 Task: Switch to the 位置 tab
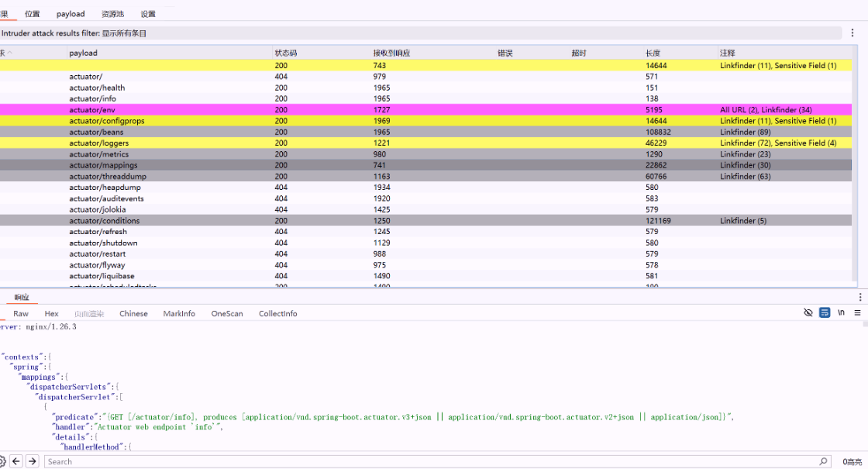[32, 14]
